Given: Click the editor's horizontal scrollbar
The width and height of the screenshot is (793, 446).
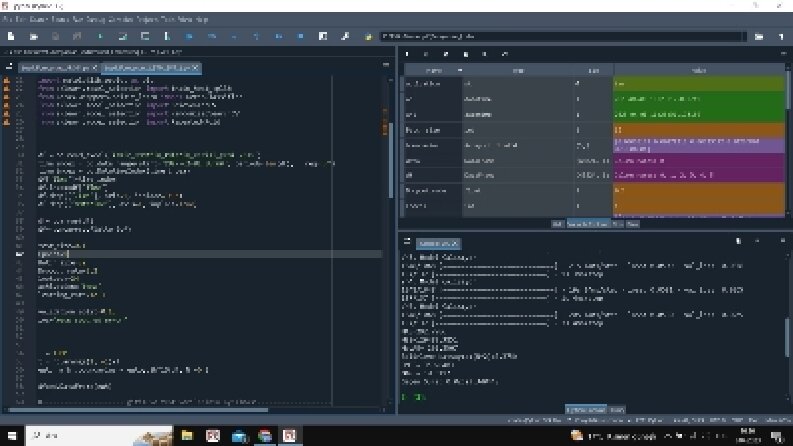Looking at the screenshot, I should [x=139, y=410].
